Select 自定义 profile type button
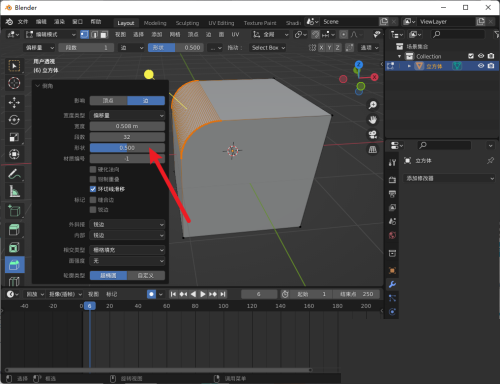Viewport: 500px width, 384px height. [146, 275]
